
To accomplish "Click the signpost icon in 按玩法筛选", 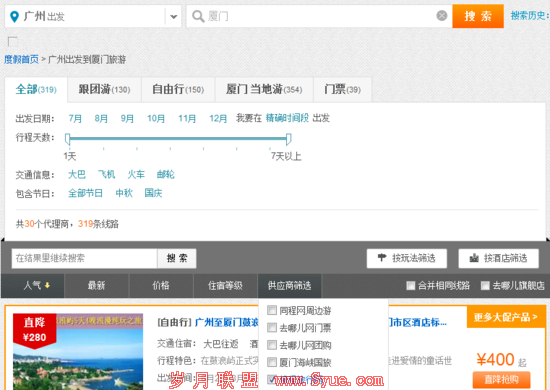I will 382,258.
